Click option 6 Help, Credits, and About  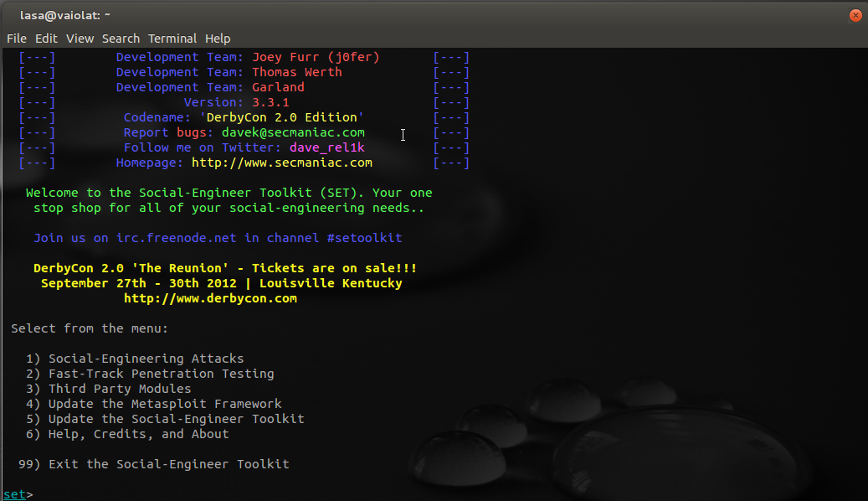click(x=126, y=434)
